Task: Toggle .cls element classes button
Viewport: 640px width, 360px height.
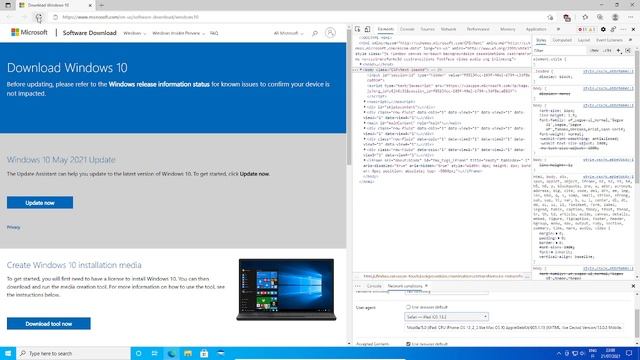Action: coord(607,51)
